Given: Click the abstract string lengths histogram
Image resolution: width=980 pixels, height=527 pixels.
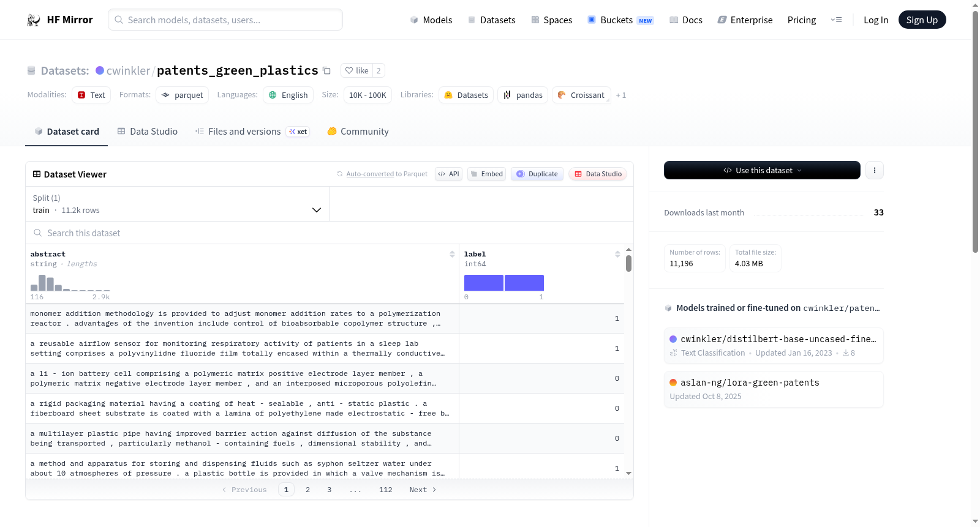Looking at the screenshot, I should coord(70,283).
